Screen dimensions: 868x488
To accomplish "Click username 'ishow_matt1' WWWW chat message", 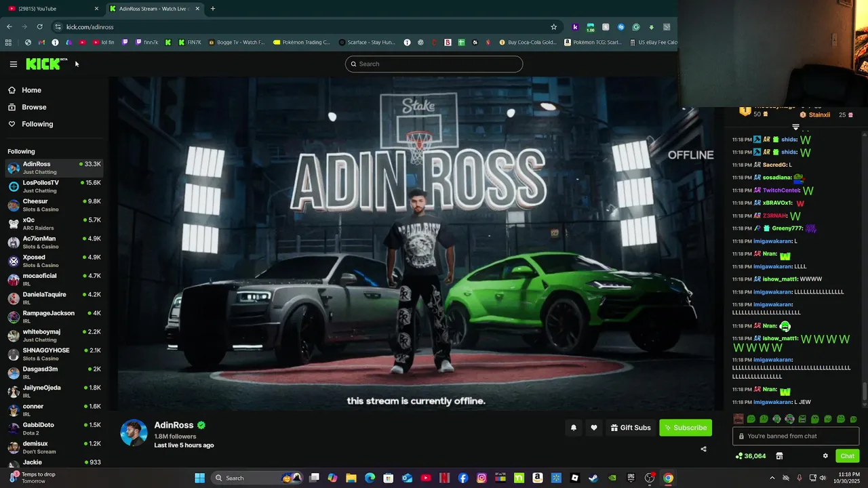I will click(780, 279).
